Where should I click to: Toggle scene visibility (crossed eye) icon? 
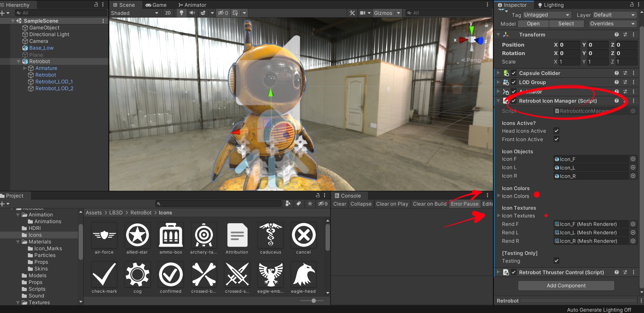coord(221,13)
